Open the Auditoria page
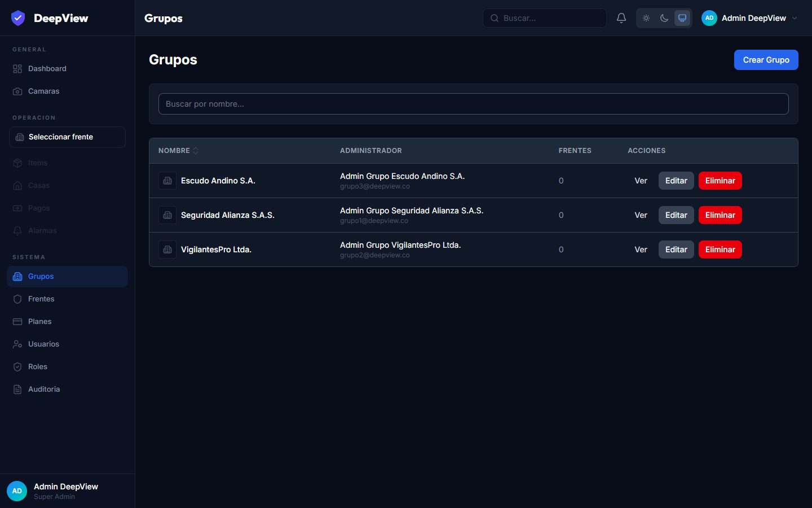This screenshot has height=508, width=812. pyautogui.click(x=67, y=389)
